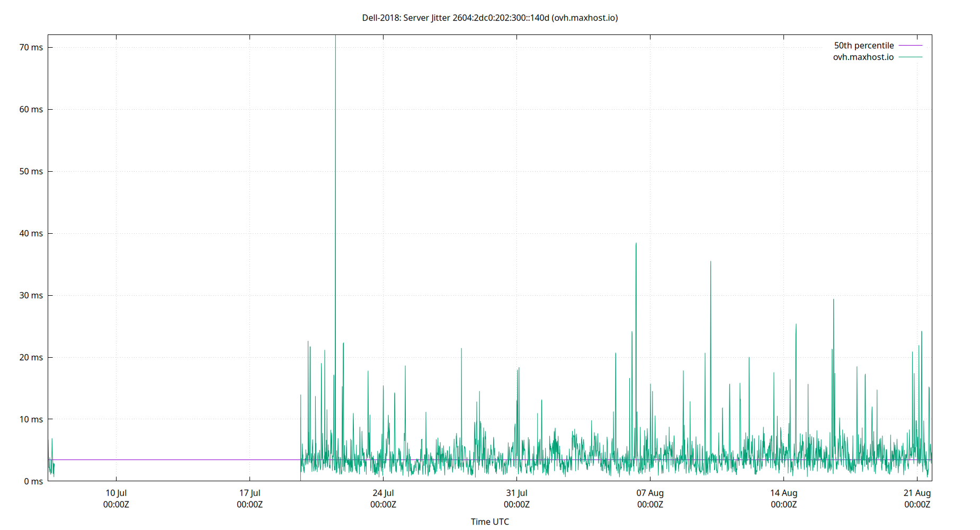Click the Time UTC axis title

click(x=489, y=522)
